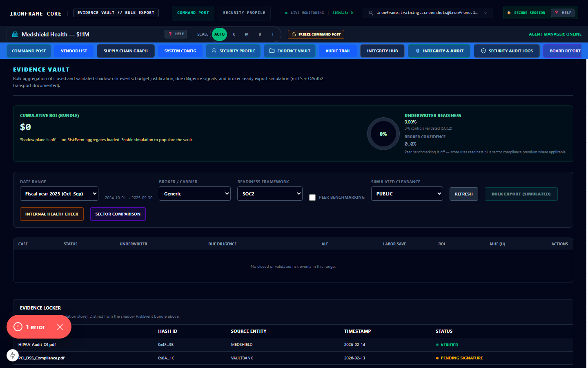Image resolution: width=588 pixels, height=368 pixels.
Task: Click the Refresh button
Action: click(x=464, y=194)
